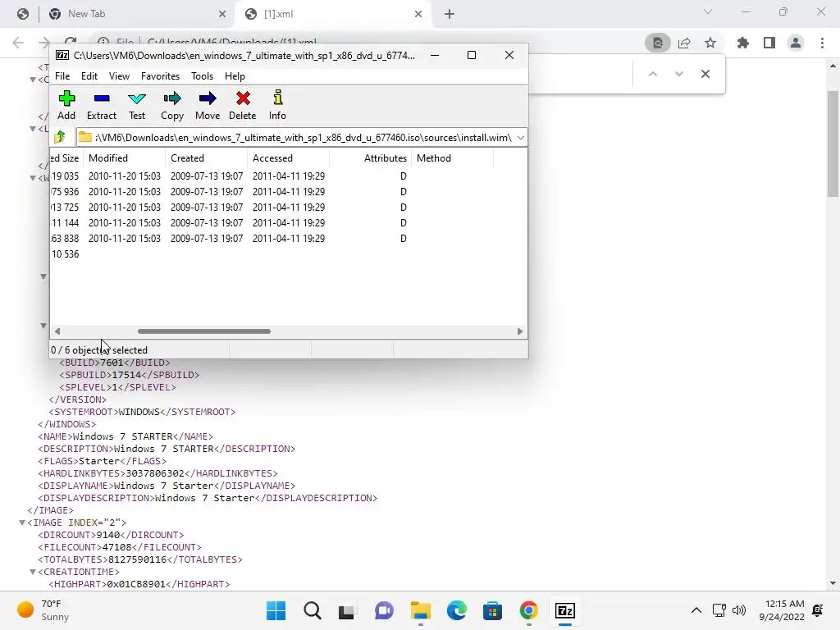This screenshot has width=840, height=630.
Task: Toggle the Chrome side panel
Action: (x=769, y=43)
